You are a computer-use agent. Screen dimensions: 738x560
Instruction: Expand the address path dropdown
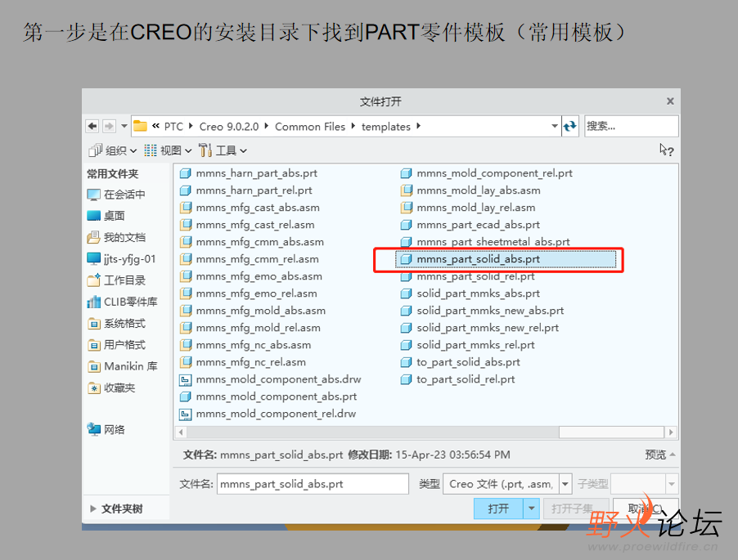coord(554,126)
